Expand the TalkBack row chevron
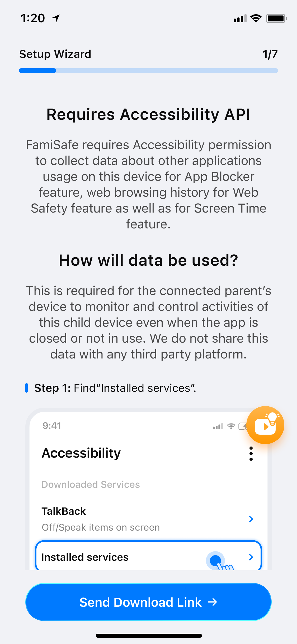 pyautogui.click(x=251, y=519)
